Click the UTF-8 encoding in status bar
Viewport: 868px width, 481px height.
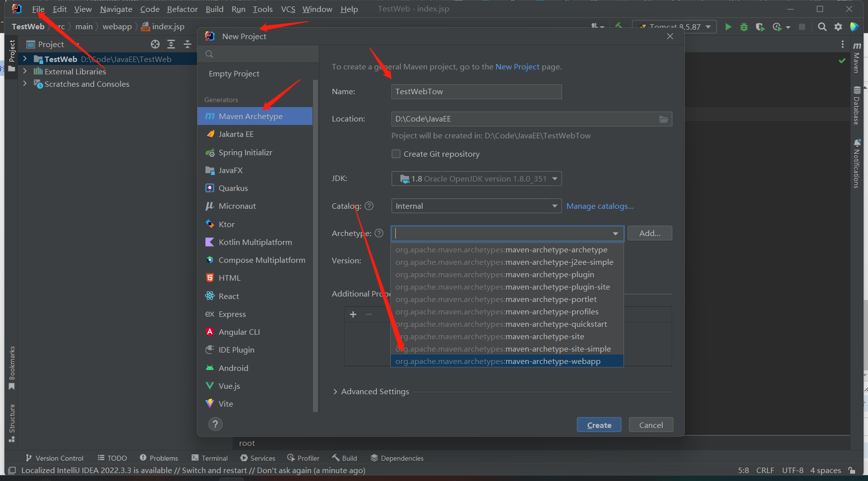pos(793,470)
